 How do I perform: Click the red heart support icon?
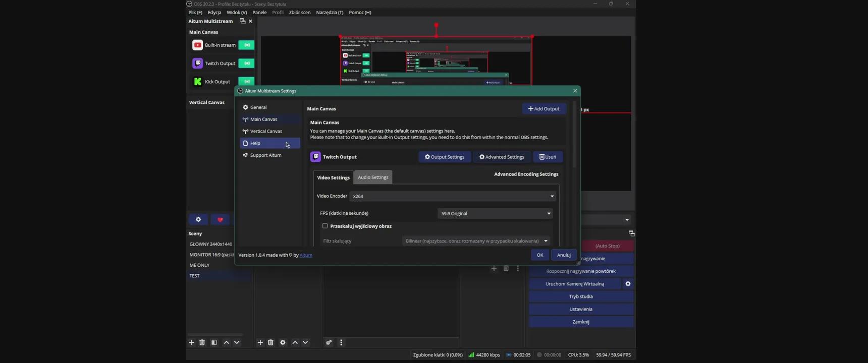(x=220, y=220)
